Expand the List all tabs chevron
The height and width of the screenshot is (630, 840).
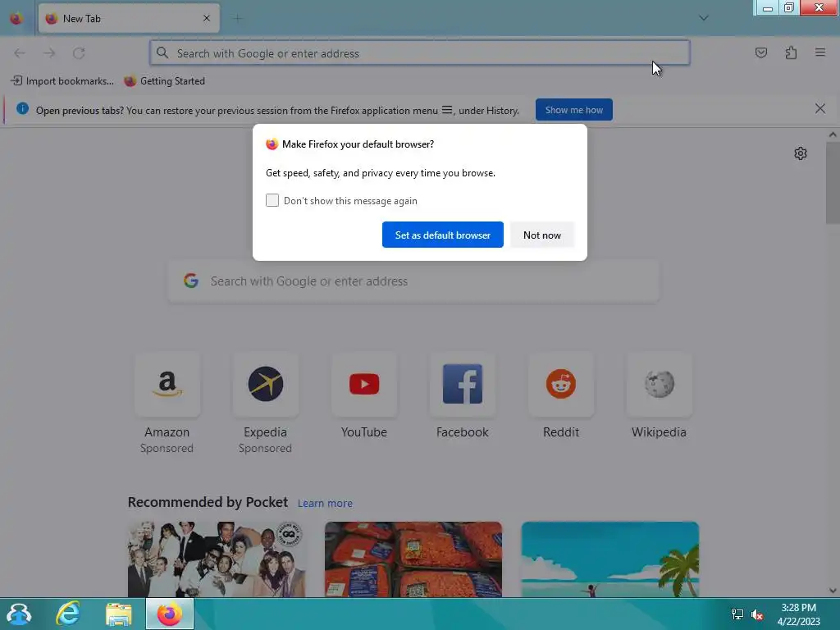[703, 18]
